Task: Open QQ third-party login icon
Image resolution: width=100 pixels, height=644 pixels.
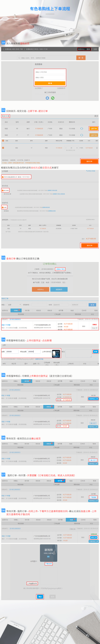Action: 47,98
